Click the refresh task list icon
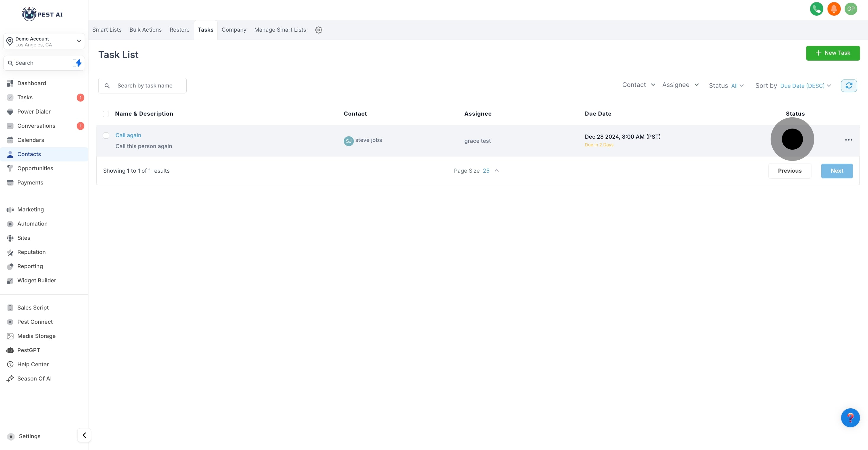The height and width of the screenshot is (450, 868). coord(848,85)
